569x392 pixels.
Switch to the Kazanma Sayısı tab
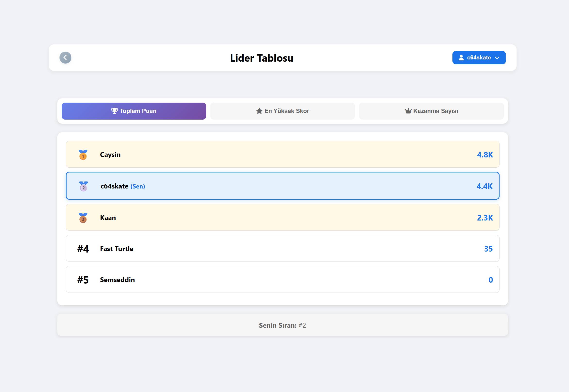click(x=431, y=111)
